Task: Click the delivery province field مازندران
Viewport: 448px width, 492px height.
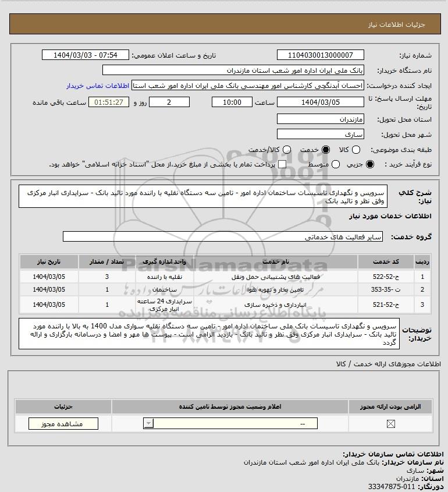Action: coord(321,119)
